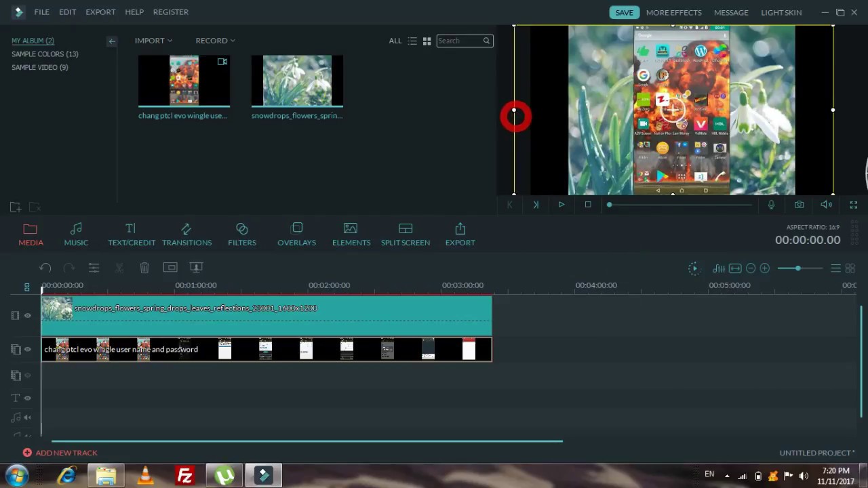Open the File menu
868x488 pixels.
[41, 12]
